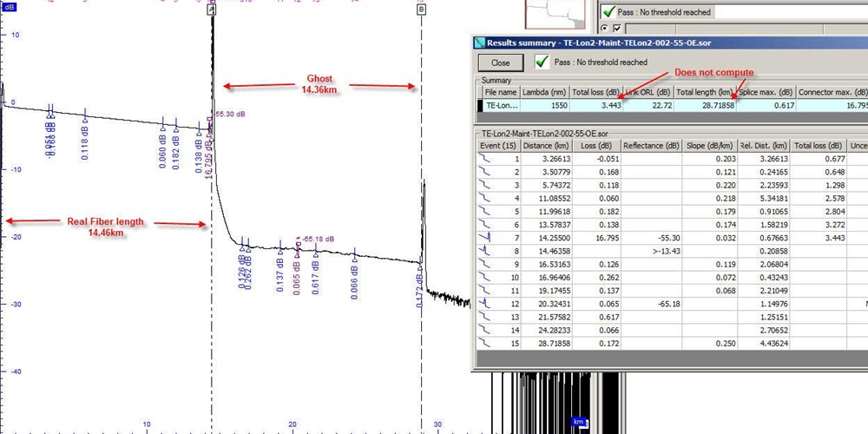Click reflectance >-13.43 for event 8
The width and height of the screenshot is (868, 434).
[x=650, y=252]
